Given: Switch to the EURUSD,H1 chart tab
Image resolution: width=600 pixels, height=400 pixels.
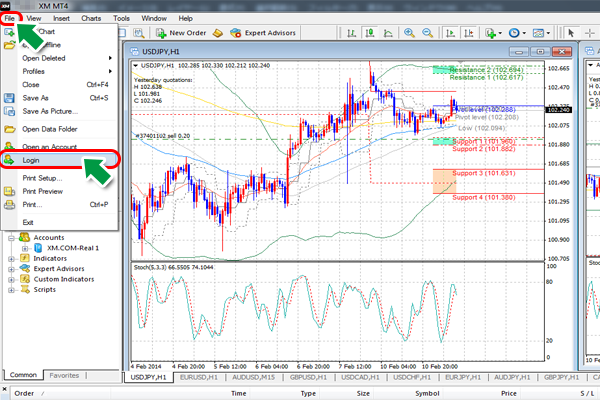Looking at the screenshot, I should pos(199,377).
